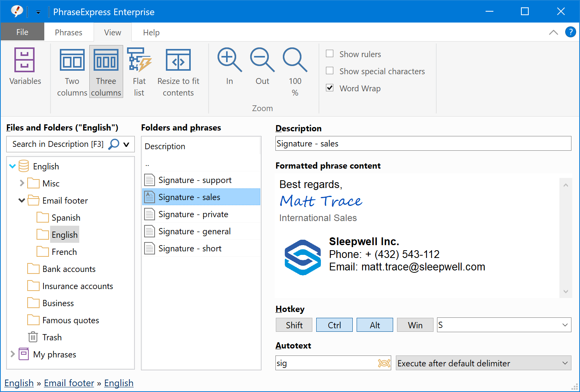The height and width of the screenshot is (392, 580).
Task: Click the My phrases file icon
Action: click(x=24, y=354)
